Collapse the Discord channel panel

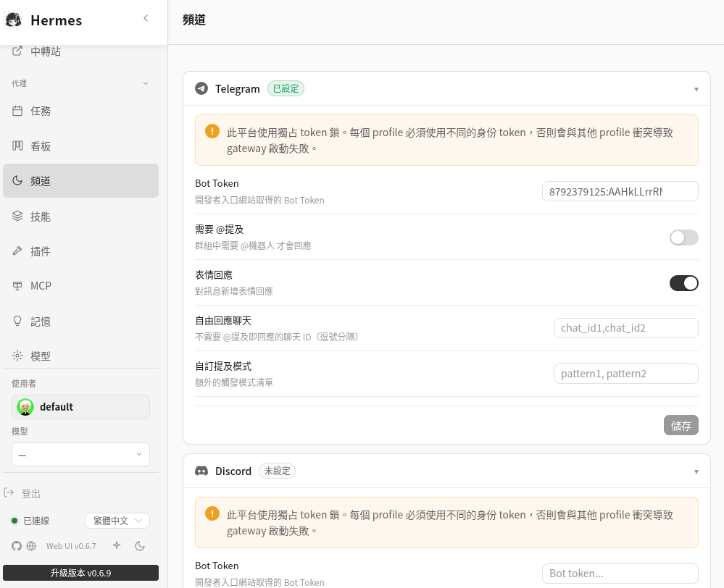click(x=696, y=471)
